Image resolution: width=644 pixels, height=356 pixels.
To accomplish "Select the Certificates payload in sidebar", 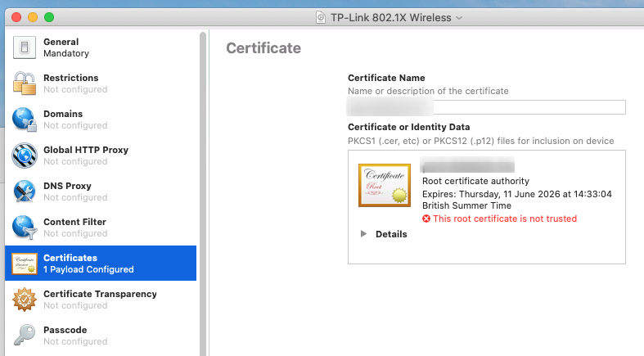I will click(x=101, y=264).
